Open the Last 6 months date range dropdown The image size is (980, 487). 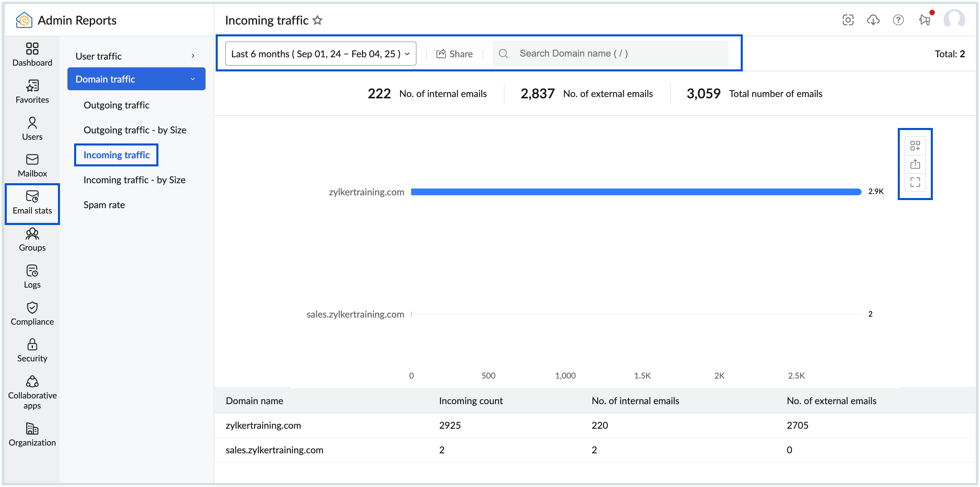tap(320, 54)
